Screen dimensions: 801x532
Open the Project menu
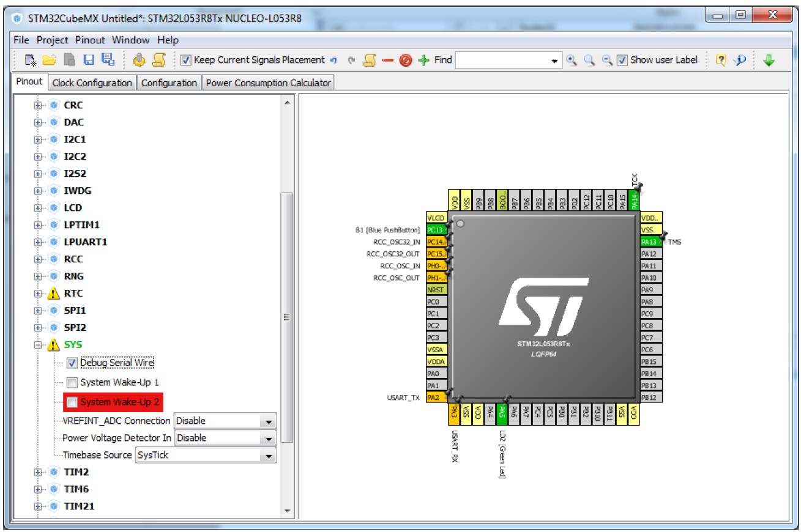[53, 40]
